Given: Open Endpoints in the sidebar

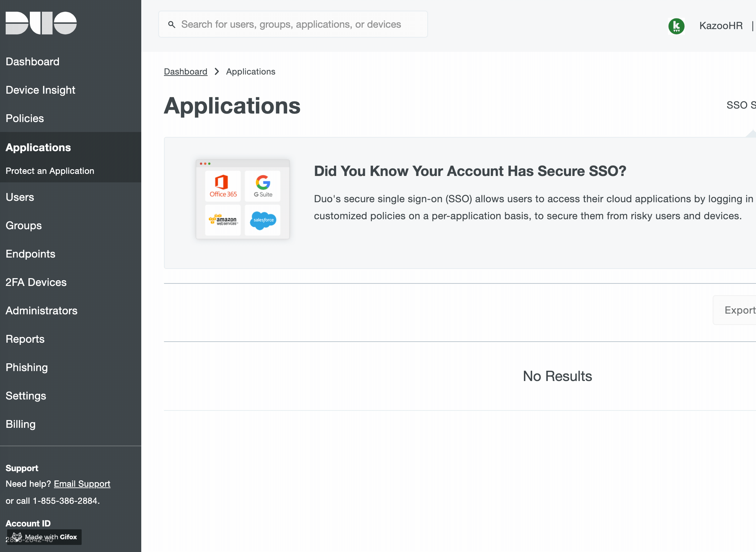Looking at the screenshot, I should [x=31, y=254].
